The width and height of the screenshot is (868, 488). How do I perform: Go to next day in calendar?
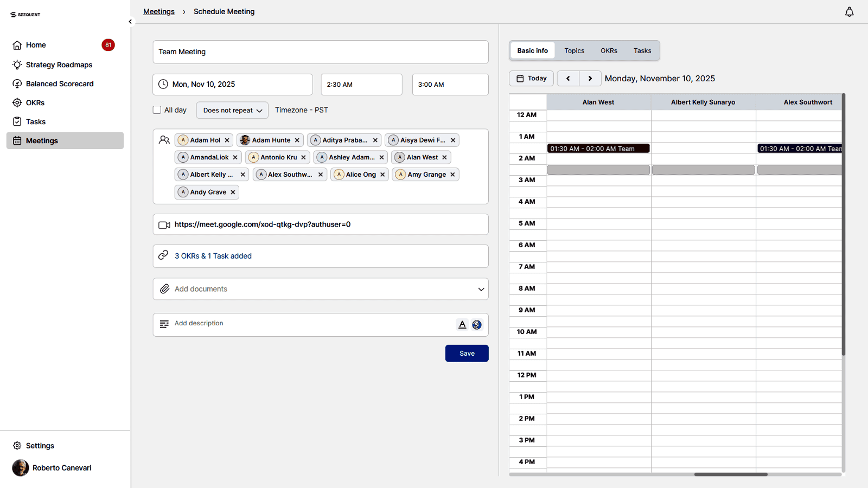point(590,79)
